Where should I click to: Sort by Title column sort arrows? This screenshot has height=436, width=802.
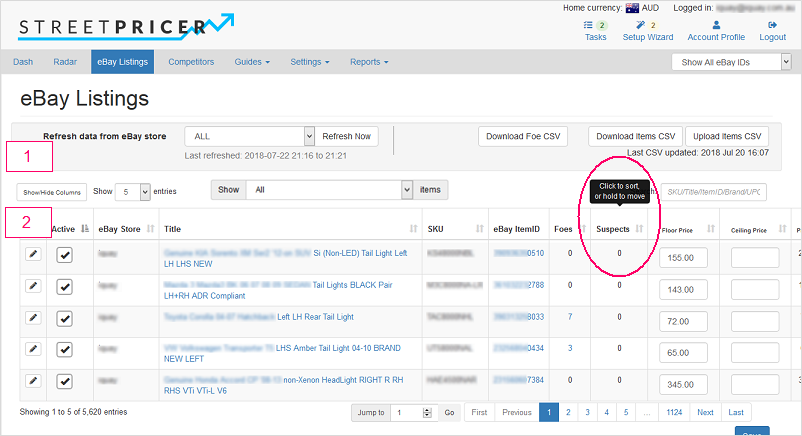(414, 229)
